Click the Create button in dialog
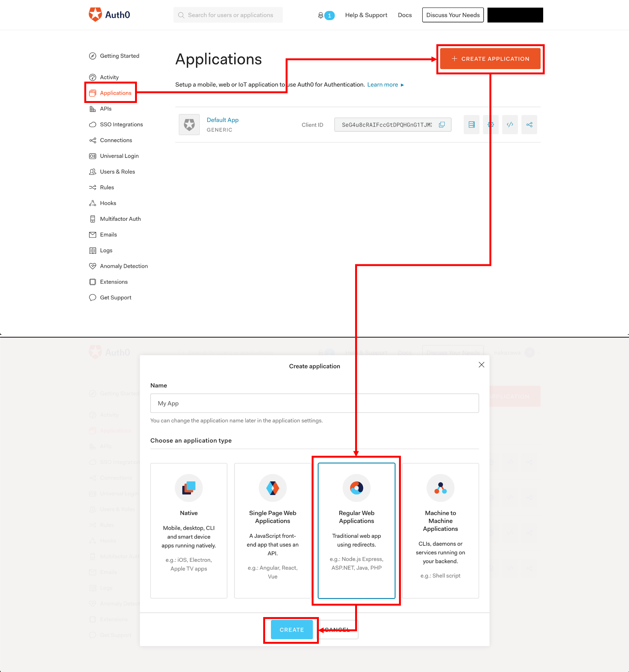This screenshot has width=629, height=672. (x=292, y=630)
